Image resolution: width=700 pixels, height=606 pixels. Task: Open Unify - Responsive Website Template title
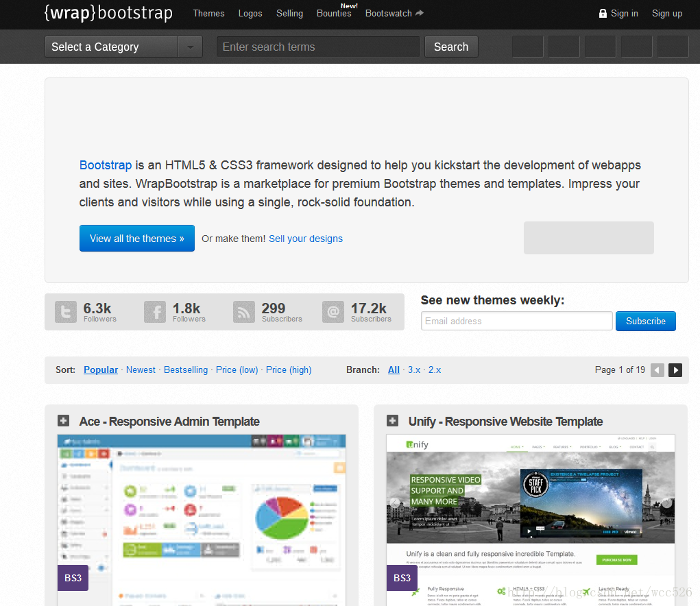tap(505, 422)
